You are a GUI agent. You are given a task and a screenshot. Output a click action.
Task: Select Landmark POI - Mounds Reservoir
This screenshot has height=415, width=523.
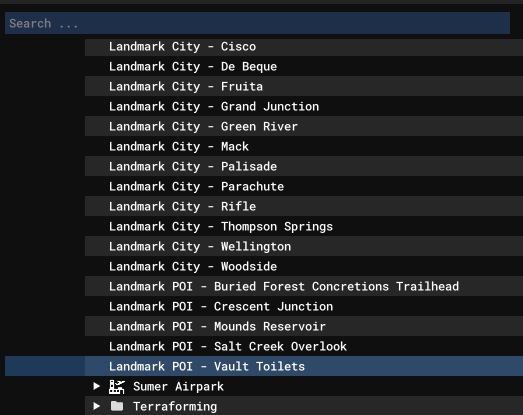click(304, 326)
